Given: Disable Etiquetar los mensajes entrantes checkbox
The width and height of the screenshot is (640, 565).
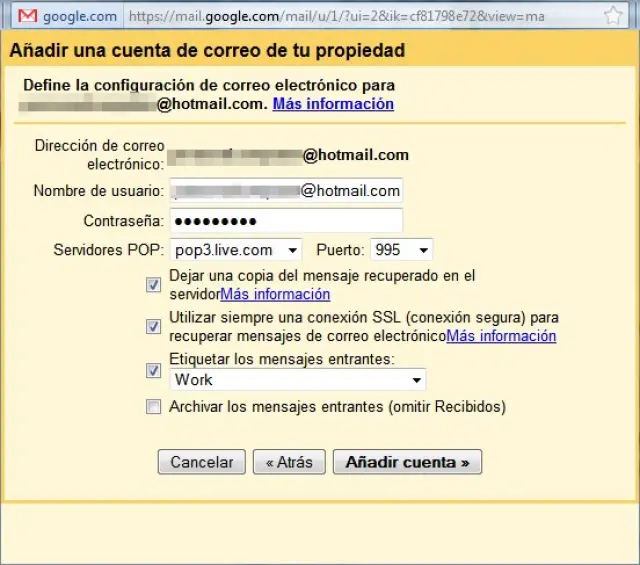Looking at the screenshot, I should pos(153,370).
